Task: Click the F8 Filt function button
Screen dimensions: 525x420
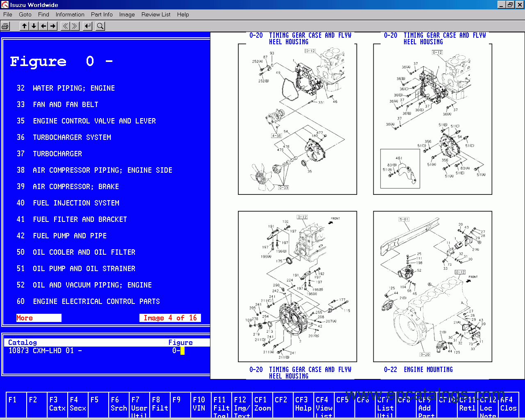Action: (x=160, y=404)
